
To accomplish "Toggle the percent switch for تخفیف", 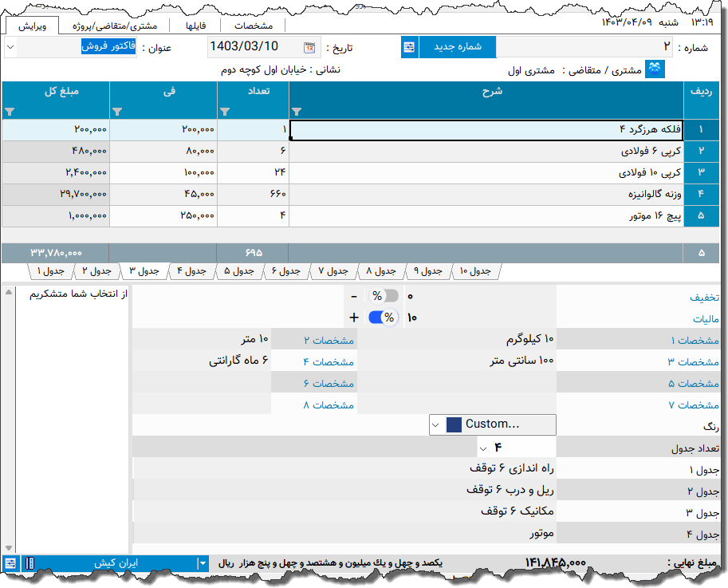I will [382, 295].
